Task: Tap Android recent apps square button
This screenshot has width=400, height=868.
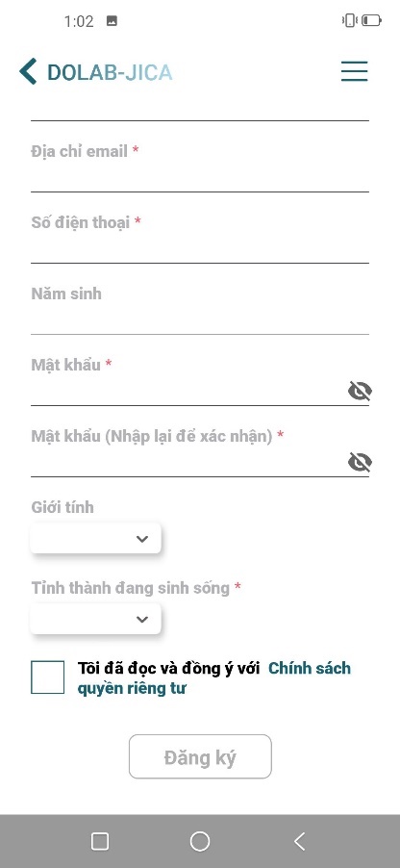Action: click(x=100, y=841)
